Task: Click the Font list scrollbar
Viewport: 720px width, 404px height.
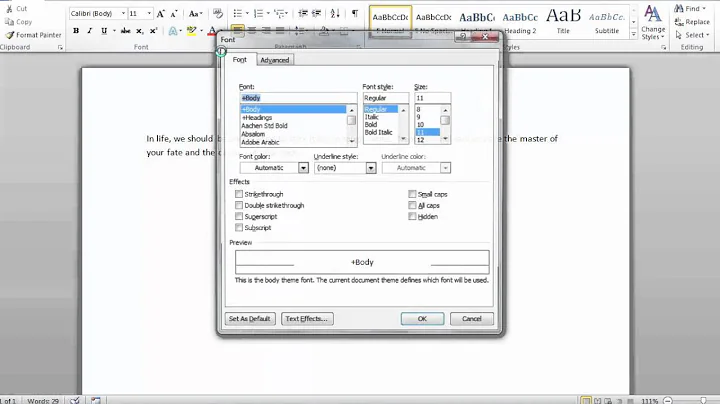Action: click(352, 125)
